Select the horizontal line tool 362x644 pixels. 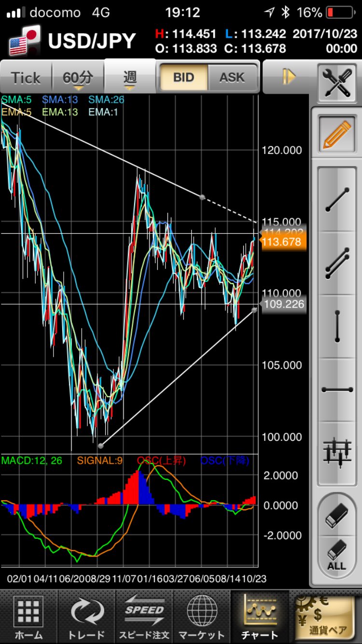coord(337,390)
